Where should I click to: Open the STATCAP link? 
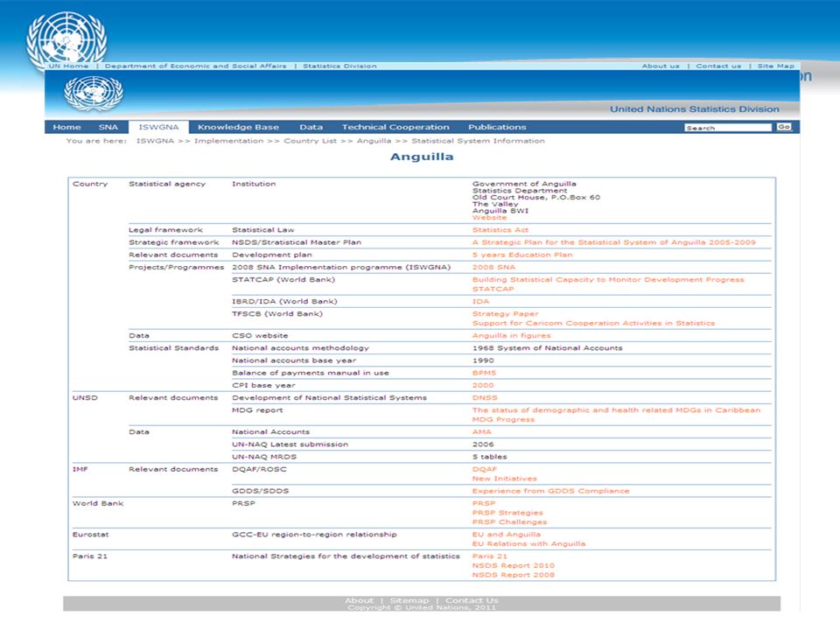pos(493,289)
